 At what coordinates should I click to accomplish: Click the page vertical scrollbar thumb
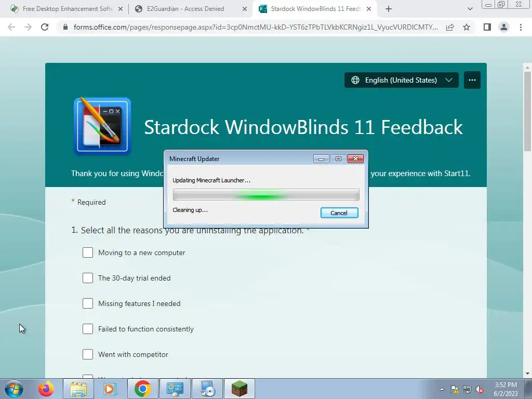click(x=527, y=111)
